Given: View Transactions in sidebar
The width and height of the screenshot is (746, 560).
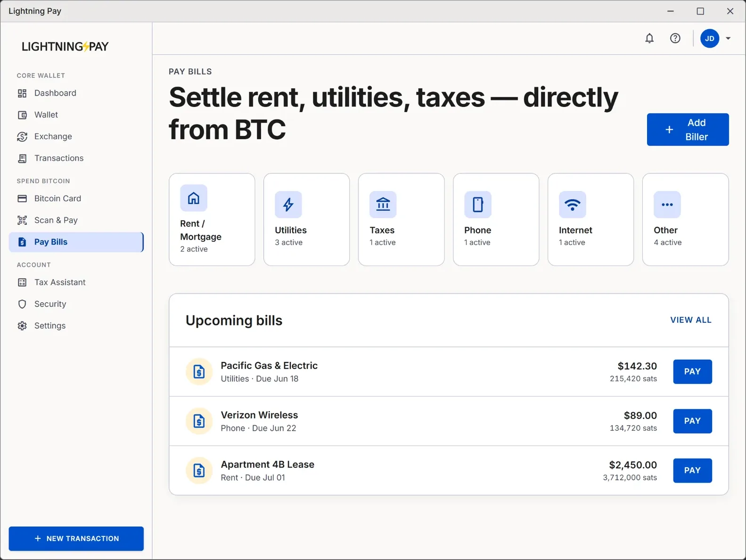Looking at the screenshot, I should click(x=76, y=158).
